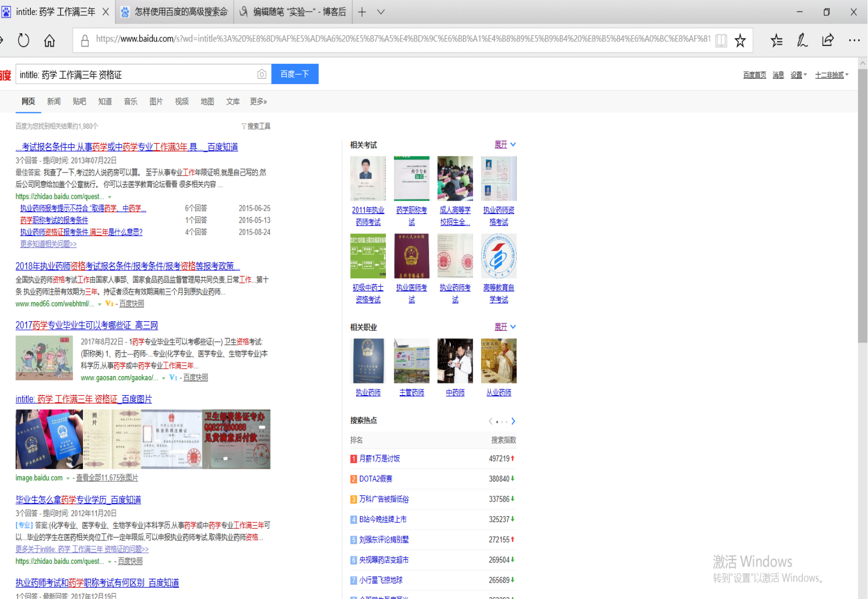Open 图片 search category
The height and width of the screenshot is (599, 868).
tap(156, 102)
